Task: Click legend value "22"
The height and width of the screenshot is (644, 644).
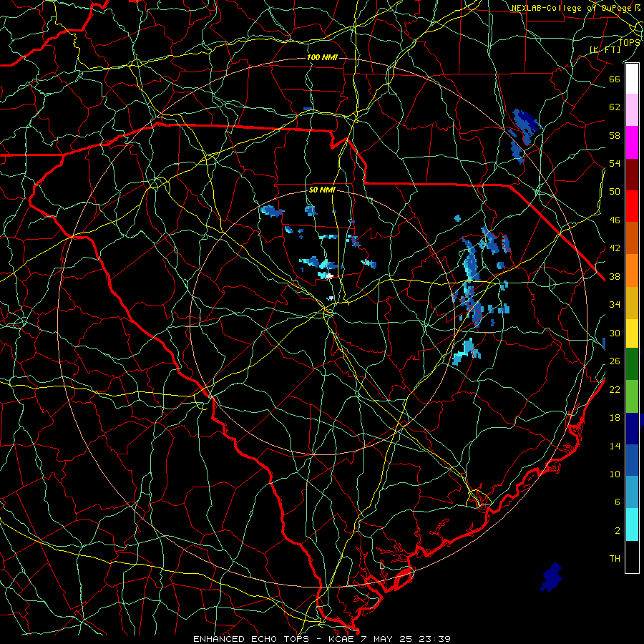Action: coord(615,389)
